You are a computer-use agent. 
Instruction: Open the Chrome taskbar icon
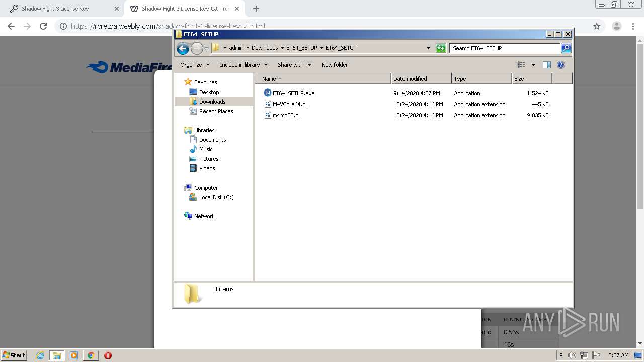pos(91,355)
